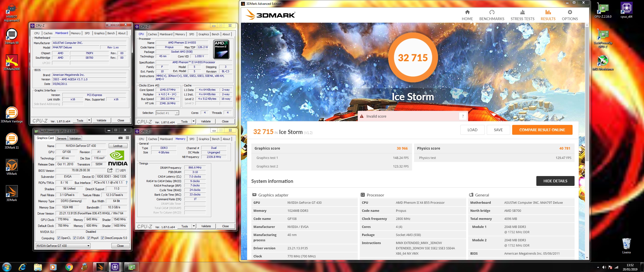Show hidden tray icons arrow
644x272 pixels.
click(598, 267)
